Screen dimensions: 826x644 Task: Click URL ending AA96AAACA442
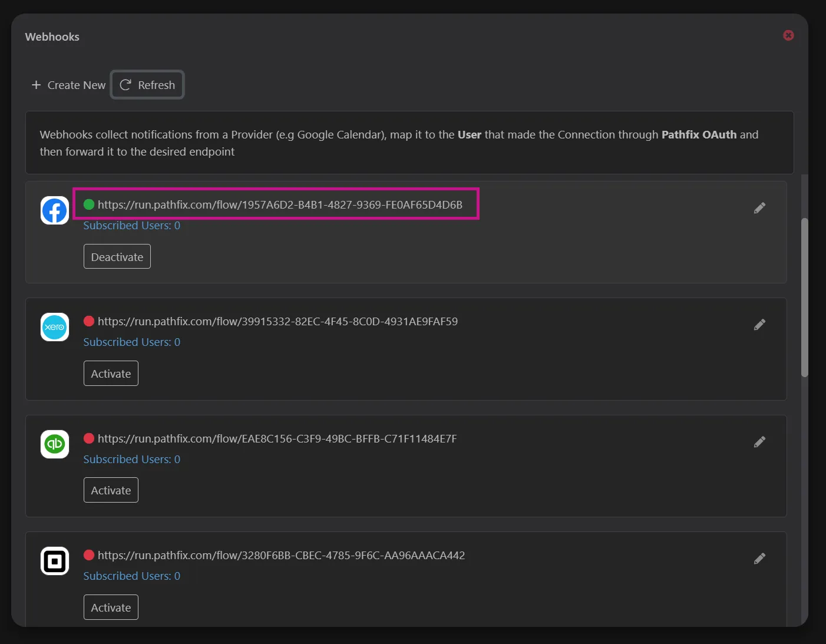point(281,555)
